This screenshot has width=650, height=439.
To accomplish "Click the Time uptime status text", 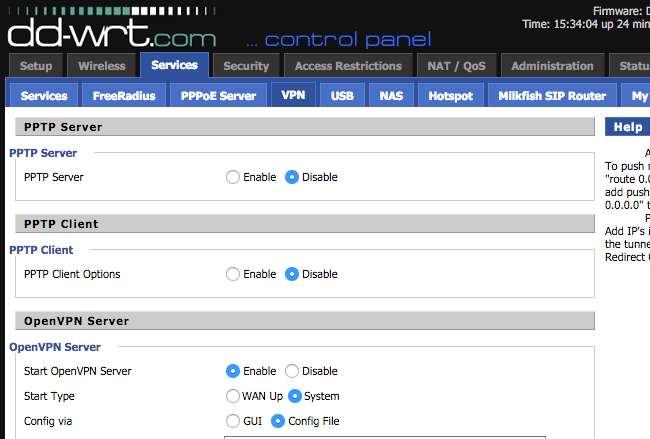I will point(586,24).
